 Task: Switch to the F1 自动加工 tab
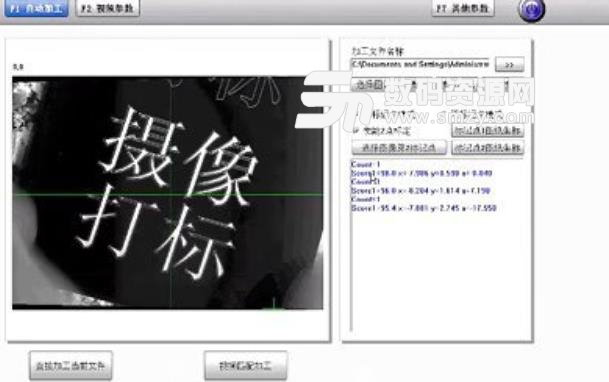pos(37,8)
